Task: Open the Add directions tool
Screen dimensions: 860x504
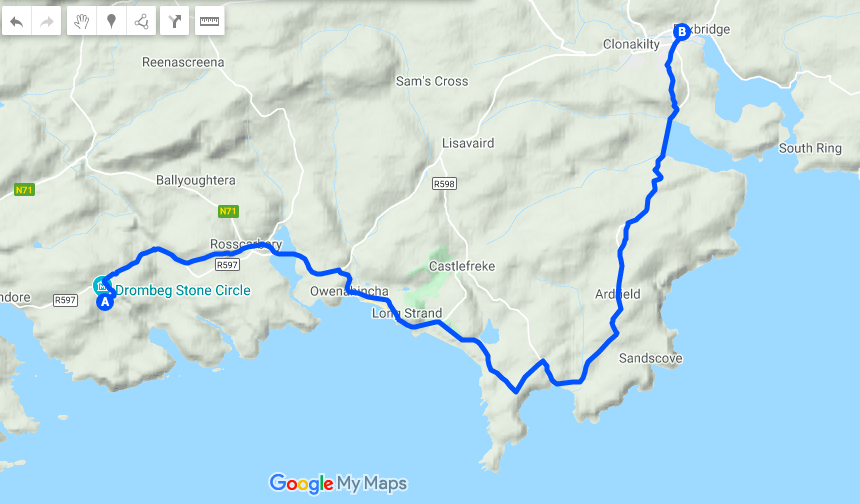Action: (x=174, y=21)
